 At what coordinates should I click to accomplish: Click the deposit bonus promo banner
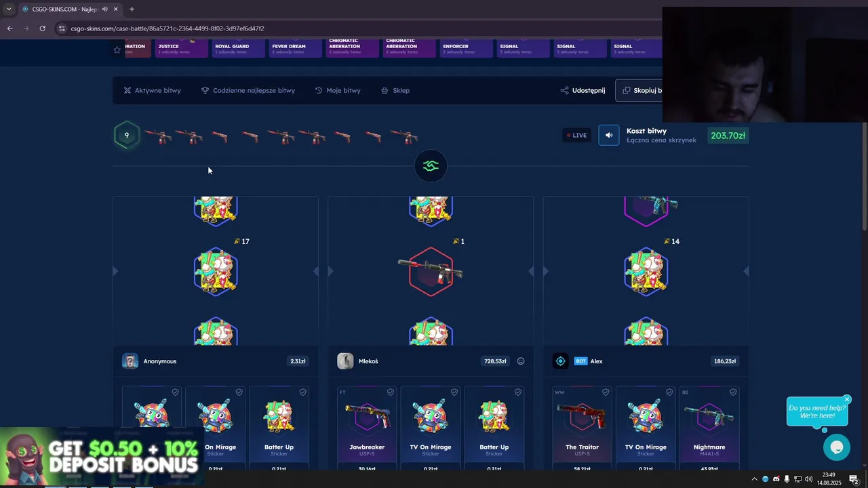(x=102, y=457)
